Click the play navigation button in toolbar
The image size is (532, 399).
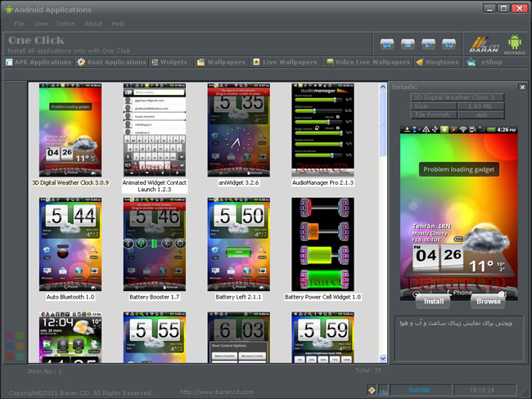428,44
